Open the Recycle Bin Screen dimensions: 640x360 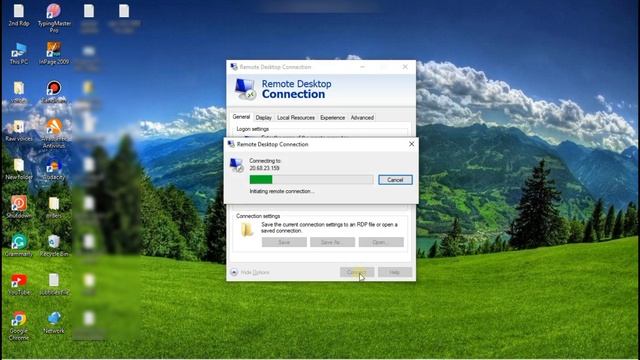(x=54, y=245)
